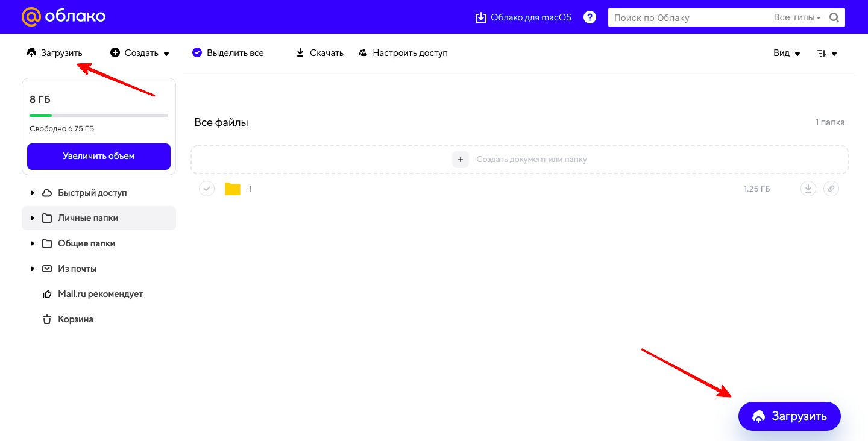The height and width of the screenshot is (441, 868).
Task: Expand the Общие папки tree arrow
Action: 33,243
